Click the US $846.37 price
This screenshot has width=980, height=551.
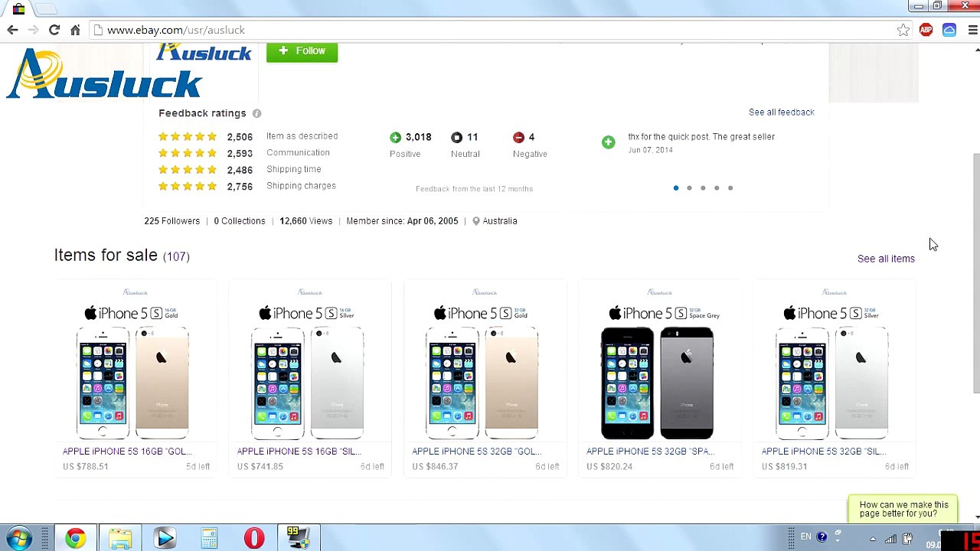pyautogui.click(x=435, y=467)
